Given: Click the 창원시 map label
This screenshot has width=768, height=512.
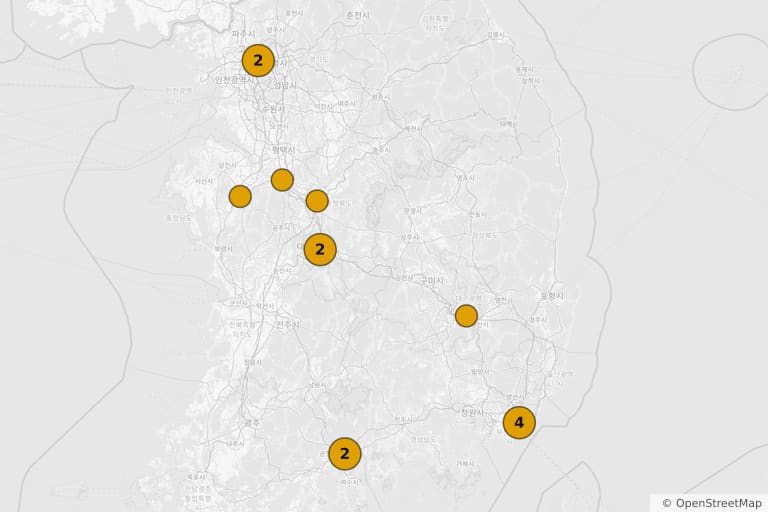Looking at the screenshot, I should click(473, 413).
